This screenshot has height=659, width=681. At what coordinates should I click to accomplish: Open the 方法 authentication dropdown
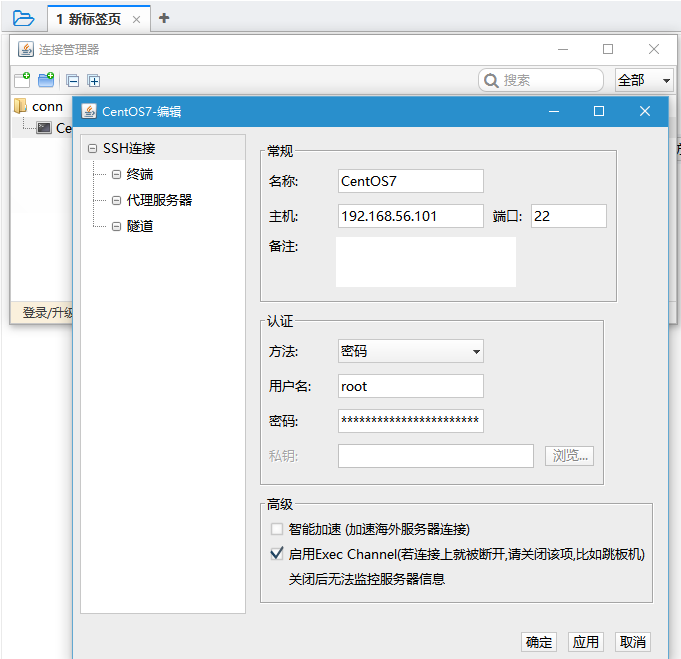[x=410, y=351]
